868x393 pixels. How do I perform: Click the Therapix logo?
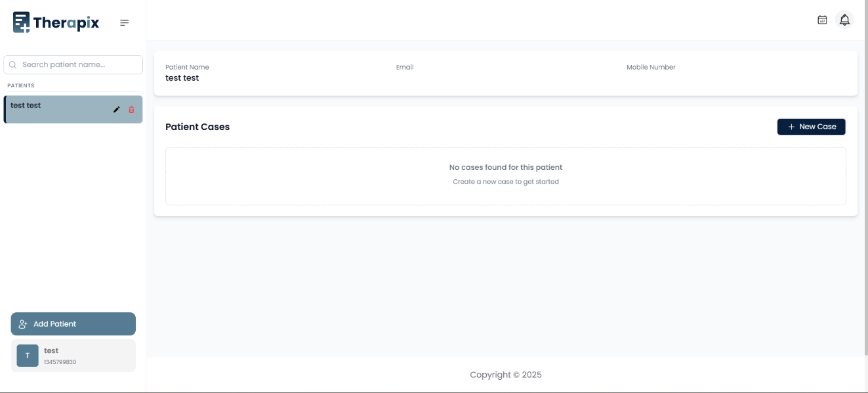coord(56,23)
